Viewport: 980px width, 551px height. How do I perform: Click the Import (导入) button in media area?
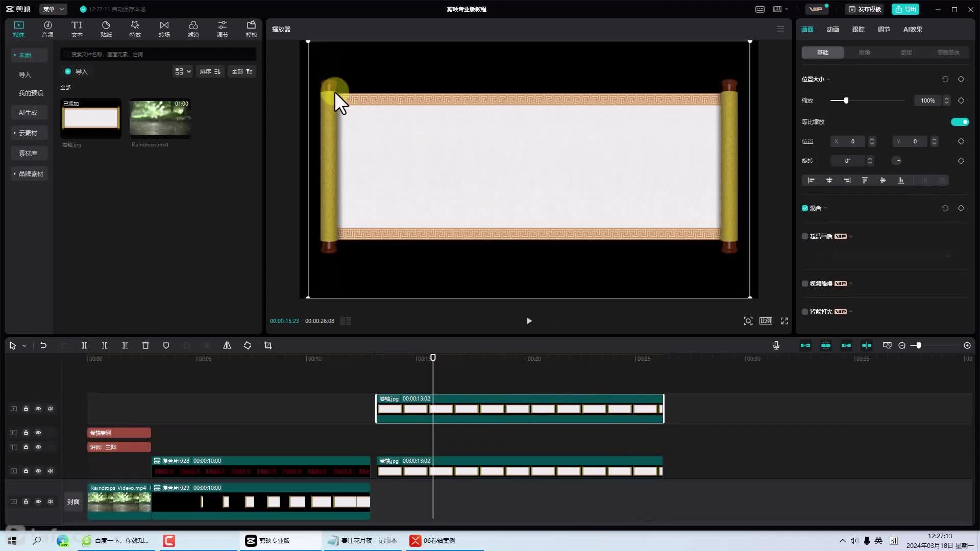pos(77,71)
